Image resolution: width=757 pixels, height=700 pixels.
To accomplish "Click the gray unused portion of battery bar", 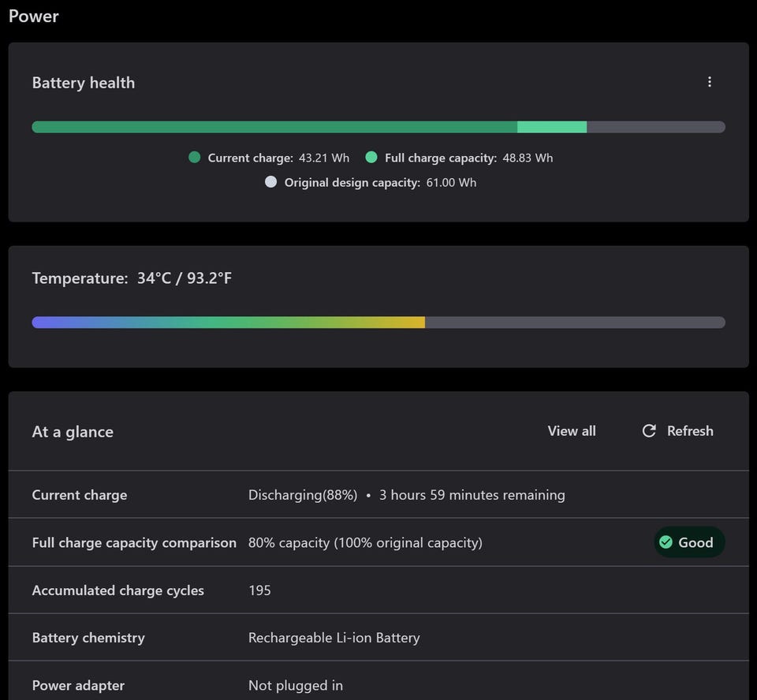I will pos(655,127).
